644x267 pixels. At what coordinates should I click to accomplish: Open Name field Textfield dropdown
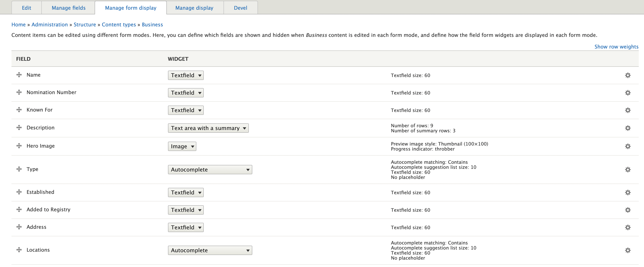(185, 75)
